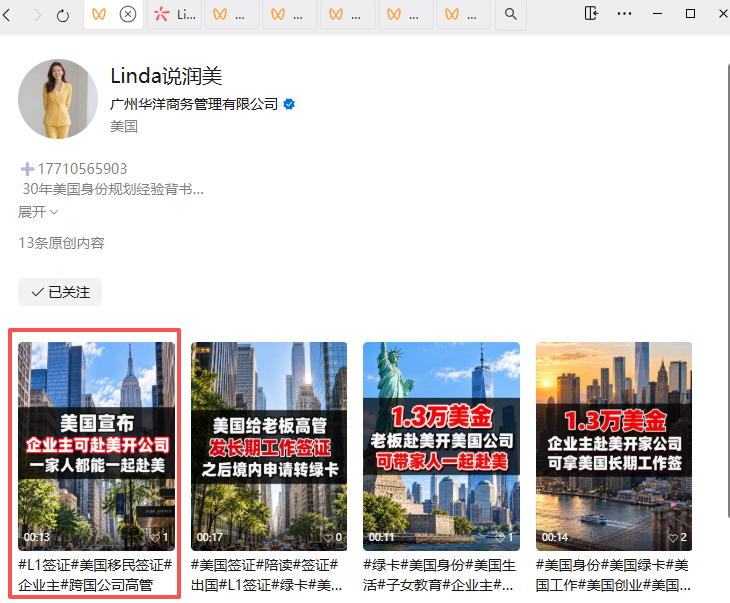Maximize the window
Screen dimensions: 730x603
coord(690,14)
